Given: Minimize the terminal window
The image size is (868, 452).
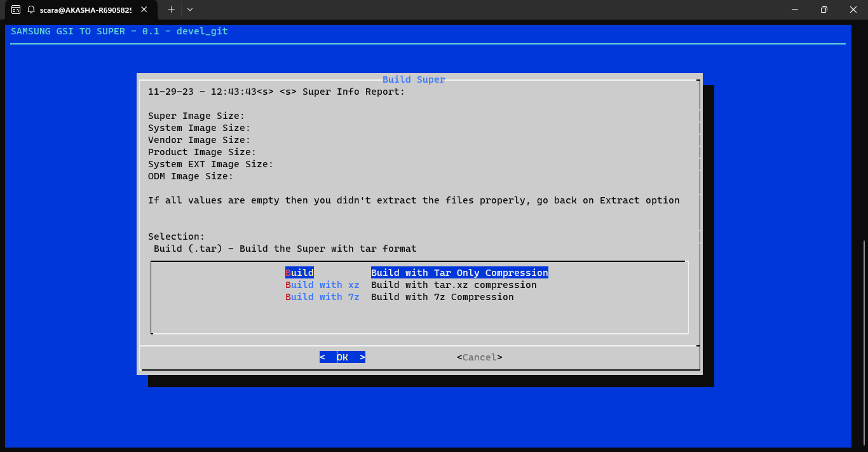Looking at the screenshot, I should [x=794, y=10].
